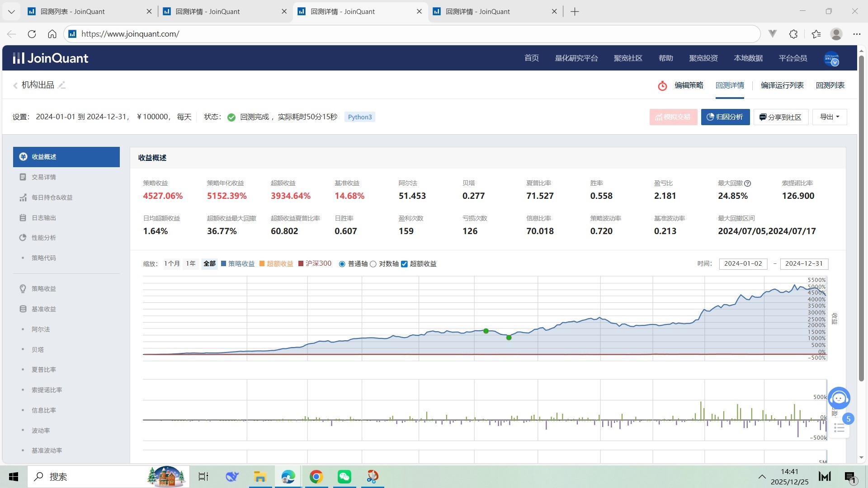Select the 对数轴 radio button
This screenshot has width=868, height=488.
point(373,264)
